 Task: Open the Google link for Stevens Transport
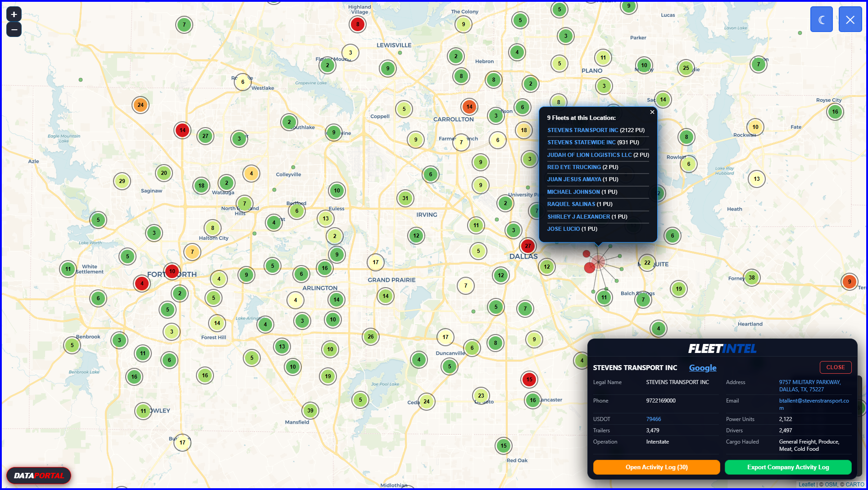[702, 368]
